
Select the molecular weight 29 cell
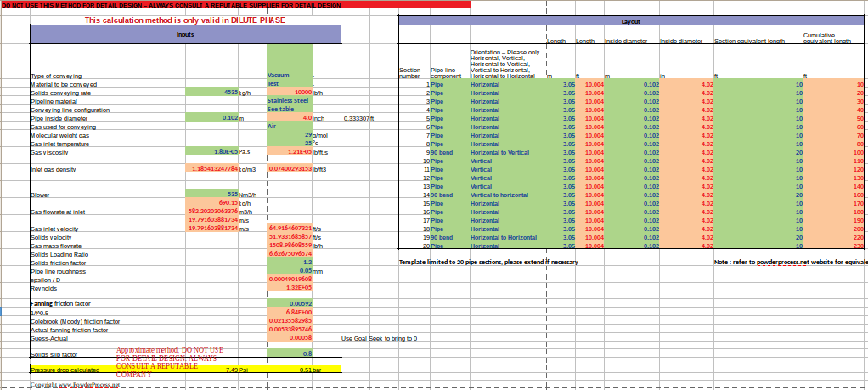coord(290,135)
